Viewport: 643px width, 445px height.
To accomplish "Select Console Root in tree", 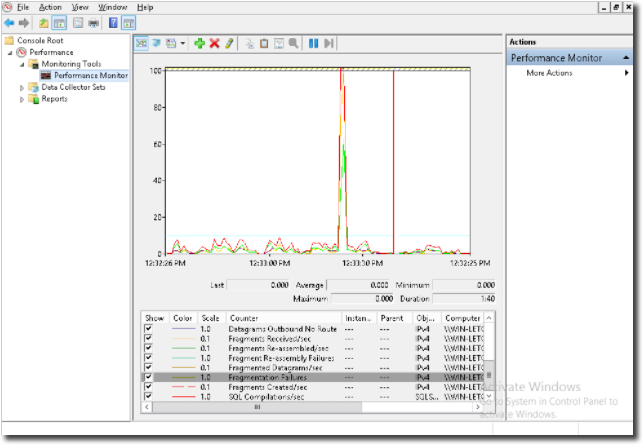I will coord(40,40).
